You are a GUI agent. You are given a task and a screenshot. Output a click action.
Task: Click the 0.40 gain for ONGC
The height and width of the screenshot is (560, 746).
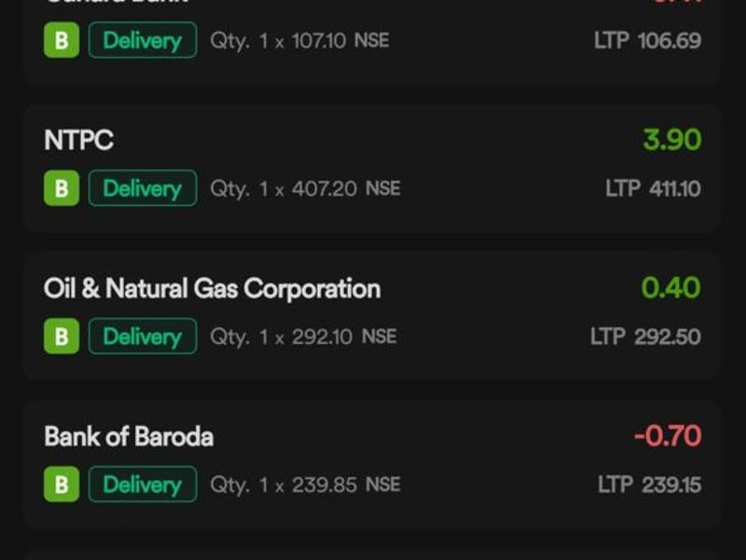coord(670,288)
